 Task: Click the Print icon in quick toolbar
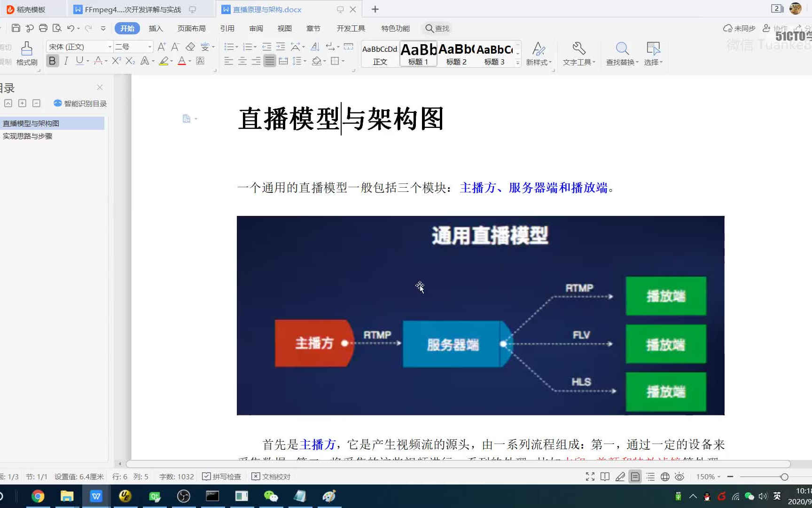pos(43,28)
